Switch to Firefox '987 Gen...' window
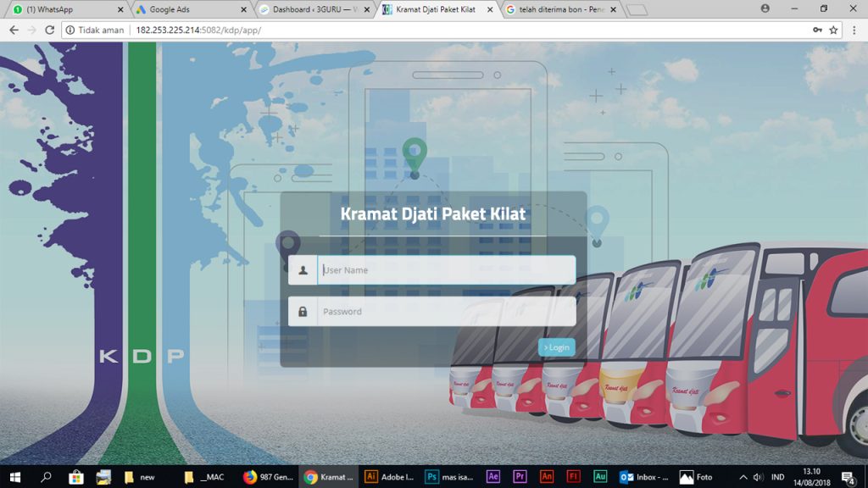This screenshot has height=488, width=868. [x=269, y=477]
